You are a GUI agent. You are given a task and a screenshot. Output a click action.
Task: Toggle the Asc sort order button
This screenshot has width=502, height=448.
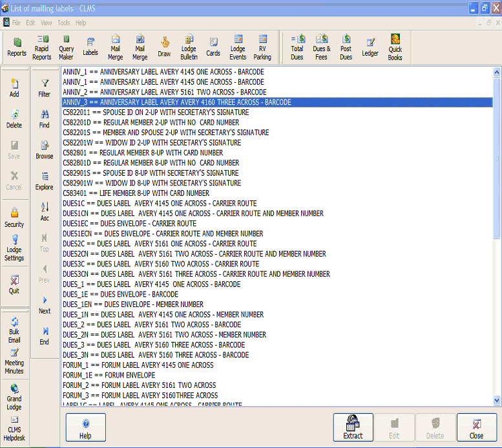coord(44,211)
